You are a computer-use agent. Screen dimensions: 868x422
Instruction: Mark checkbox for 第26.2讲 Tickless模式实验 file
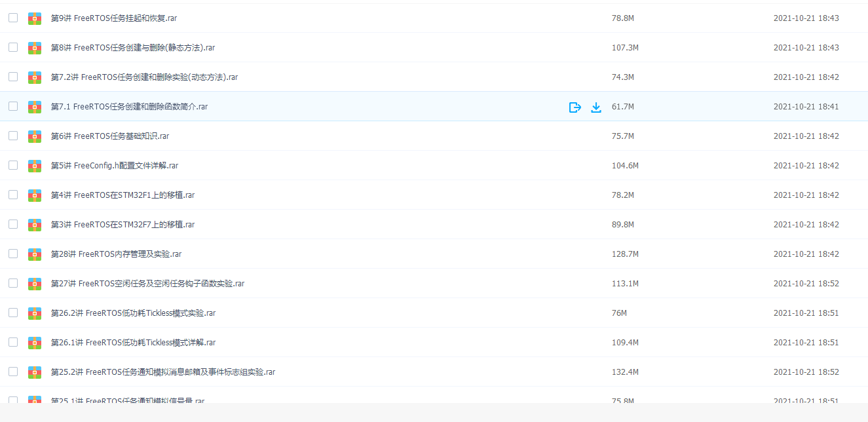coord(13,313)
